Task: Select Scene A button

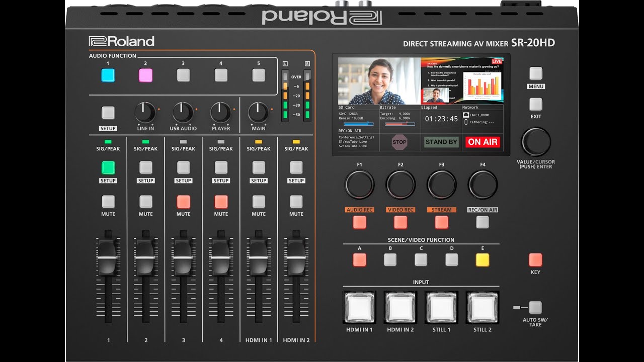Action: coord(359,260)
